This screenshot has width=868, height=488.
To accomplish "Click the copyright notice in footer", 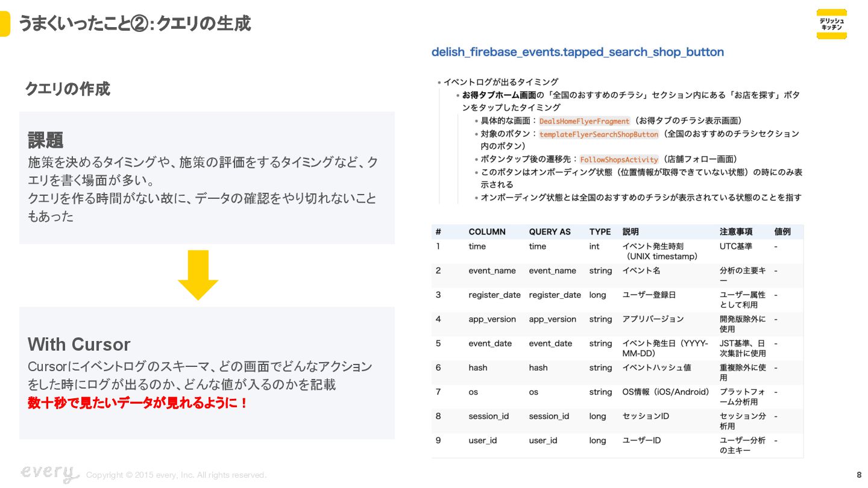I will pyautogui.click(x=176, y=475).
